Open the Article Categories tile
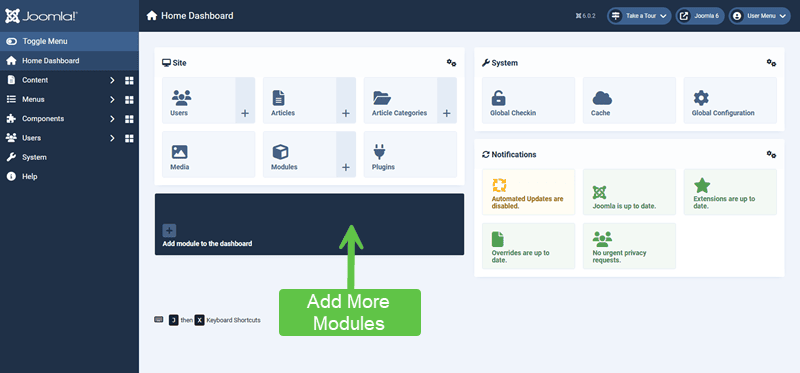800x373 pixels. (401, 101)
